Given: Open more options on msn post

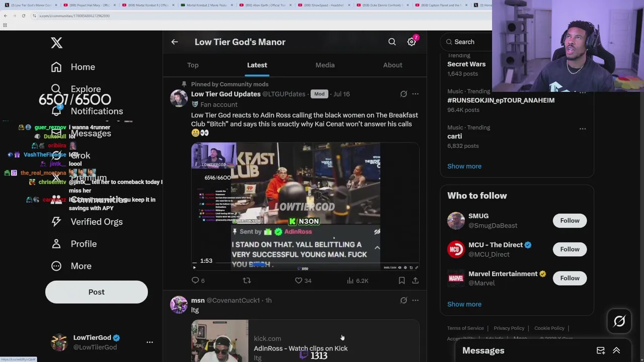Looking at the screenshot, I should pos(415,300).
